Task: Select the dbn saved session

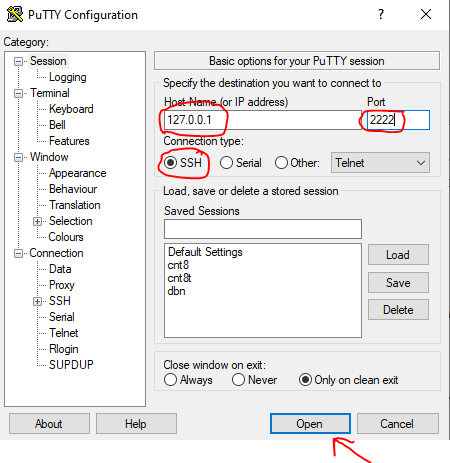Action: (176, 291)
